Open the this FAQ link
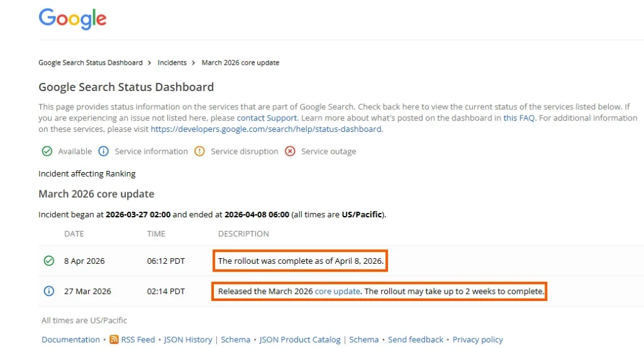 click(519, 117)
